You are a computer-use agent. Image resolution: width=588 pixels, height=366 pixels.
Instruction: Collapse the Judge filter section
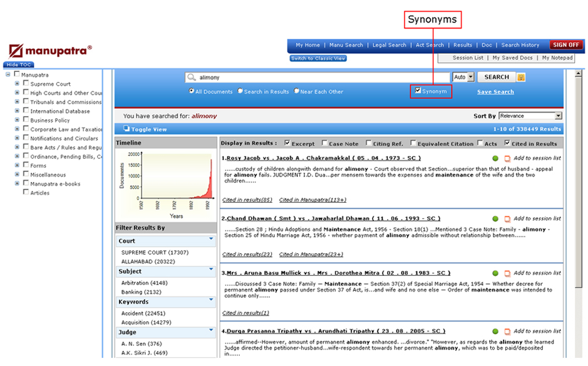click(x=211, y=330)
